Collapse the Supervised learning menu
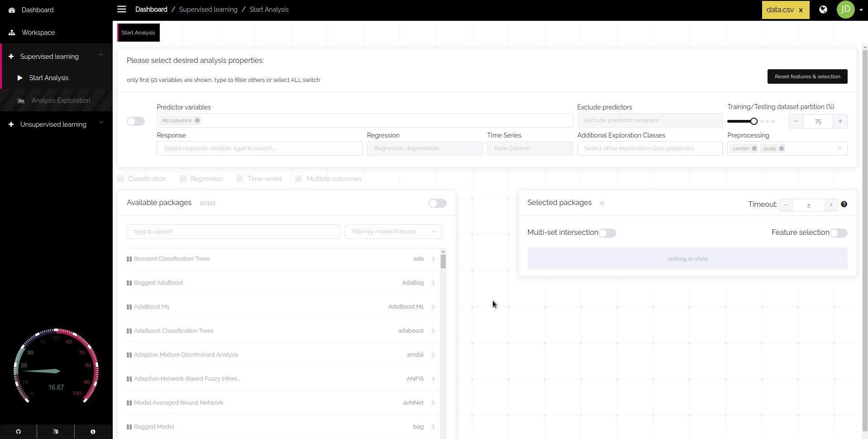The height and width of the screenshot is (439, 868). tap(101, 55)
